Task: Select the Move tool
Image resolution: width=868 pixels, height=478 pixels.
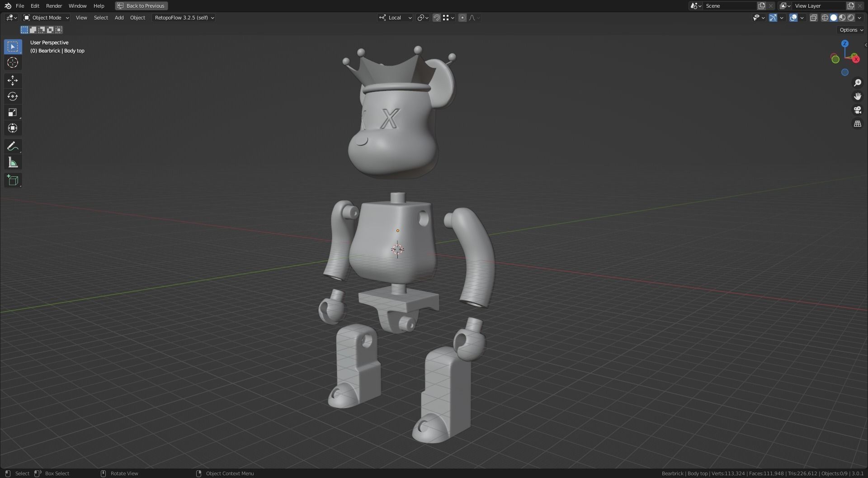Action: tap(13, 80)
